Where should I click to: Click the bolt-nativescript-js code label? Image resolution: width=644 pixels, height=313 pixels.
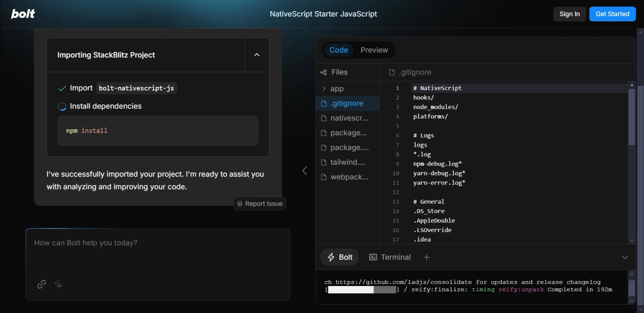tap(136, 88)
